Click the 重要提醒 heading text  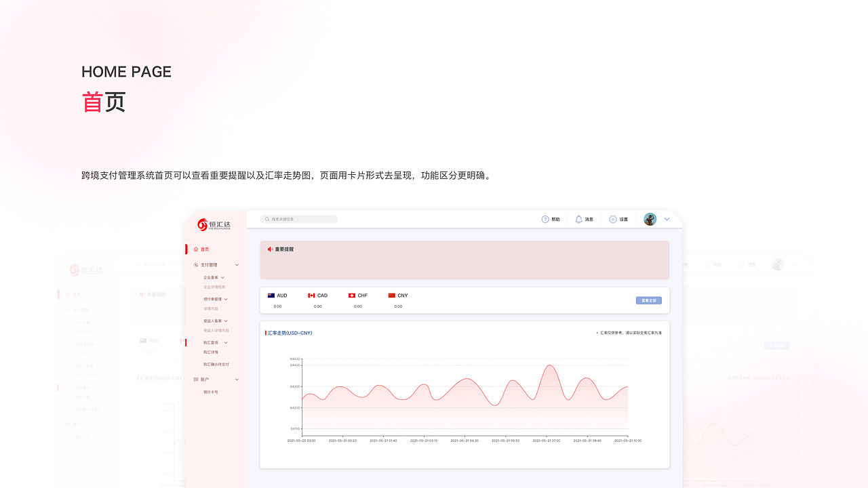pos(284,249)
